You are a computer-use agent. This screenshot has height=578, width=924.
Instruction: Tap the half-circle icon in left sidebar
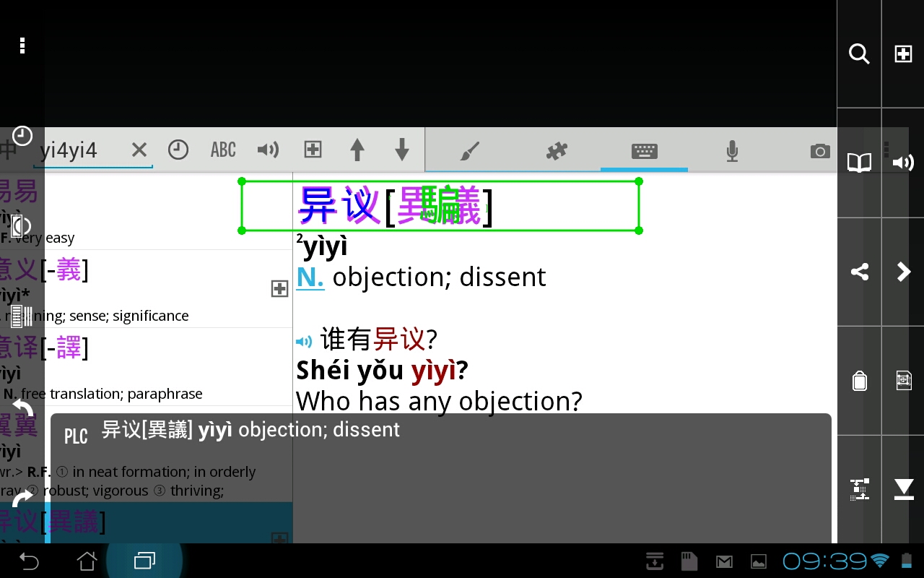(x=22, y=226)
